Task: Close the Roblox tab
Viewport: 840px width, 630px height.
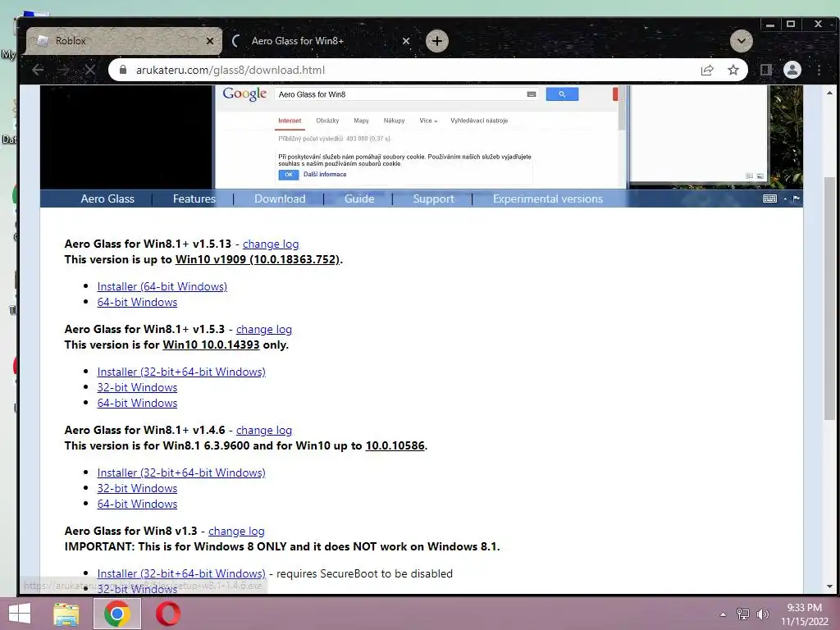Action: (210, 41)
